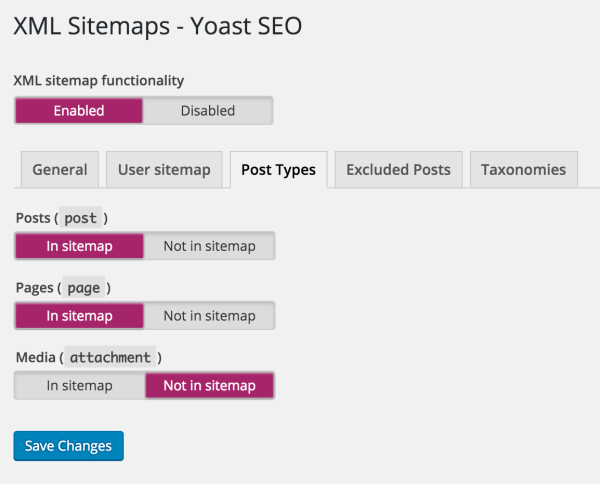Click the 'page' code tag
The height and width of the screenshot is (484, 600).
[x=84, y=287]
